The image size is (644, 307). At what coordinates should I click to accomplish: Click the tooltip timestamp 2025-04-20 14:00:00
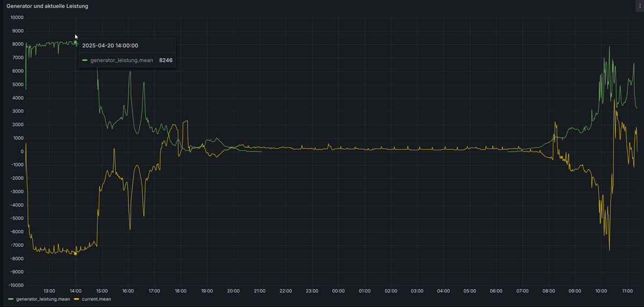(x=110, y=46)
